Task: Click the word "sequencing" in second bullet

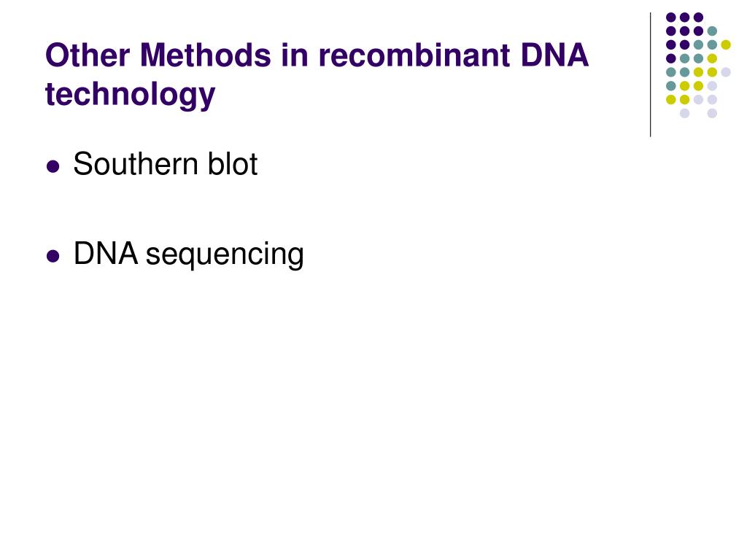Action: tap(225, 254)
